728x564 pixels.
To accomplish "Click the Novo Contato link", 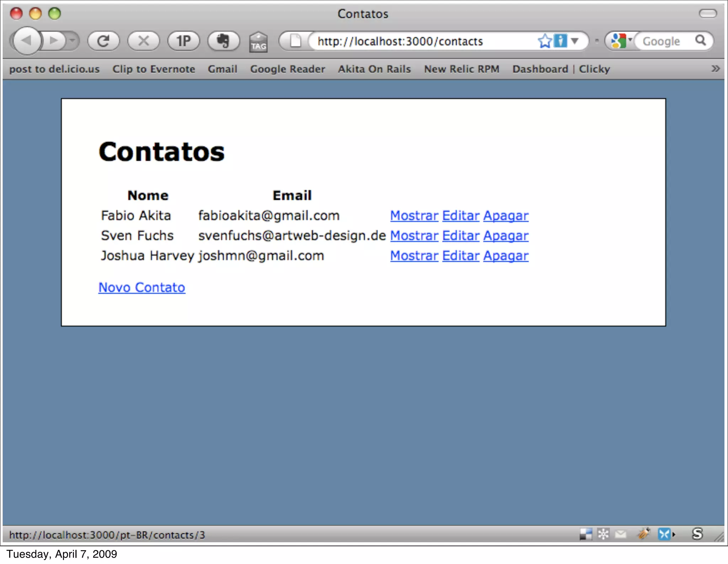I will pyautogui.click(x=141, y=287).
